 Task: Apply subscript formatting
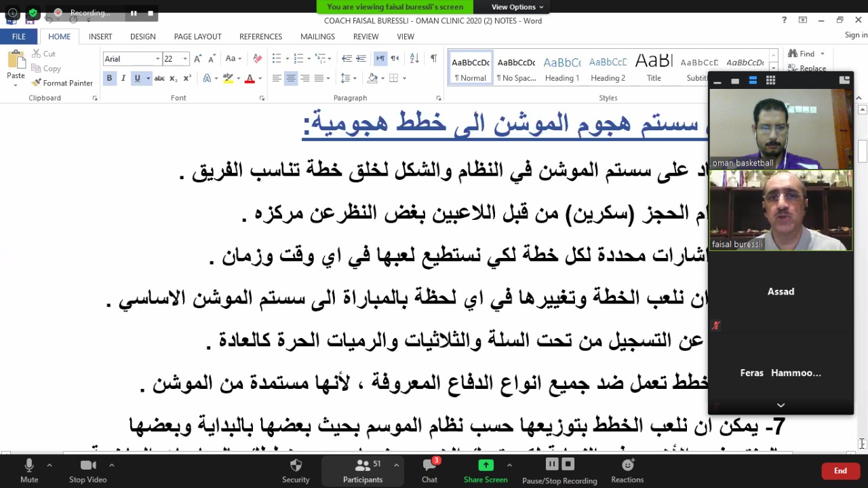174,79
